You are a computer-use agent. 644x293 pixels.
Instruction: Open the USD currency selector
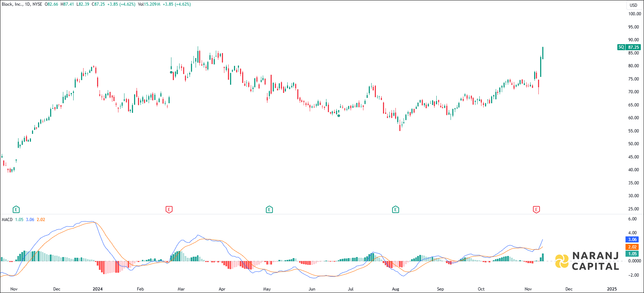[x=633, y=5]
